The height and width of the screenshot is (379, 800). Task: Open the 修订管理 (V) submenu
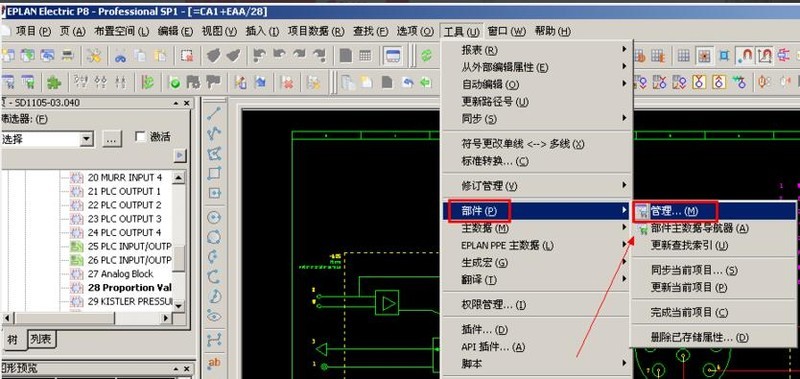537,185
